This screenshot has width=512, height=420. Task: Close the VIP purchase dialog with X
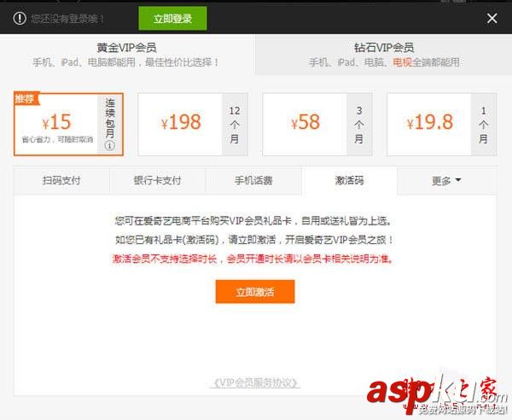492,18
